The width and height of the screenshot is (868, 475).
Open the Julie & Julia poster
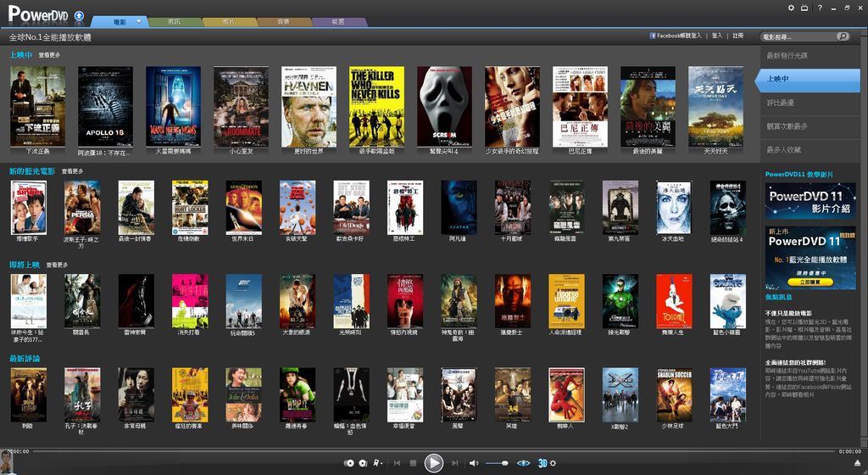tap(243, 395)
